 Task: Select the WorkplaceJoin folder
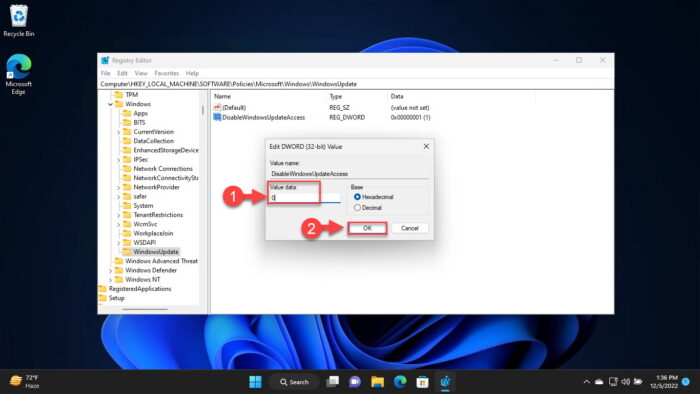[x=148, y=233]
